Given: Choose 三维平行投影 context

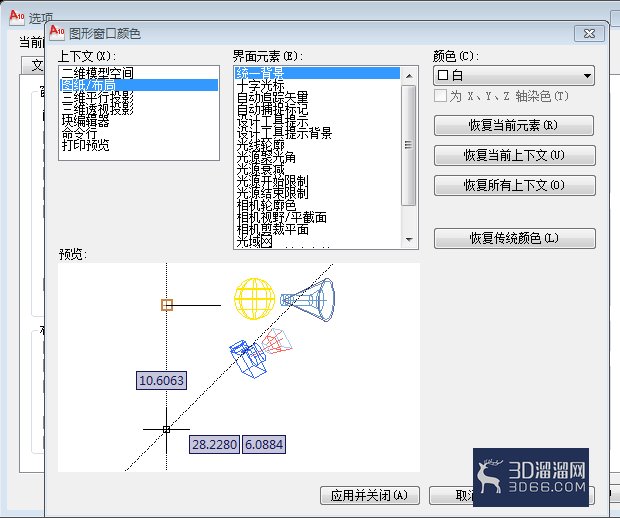Looking at the screenshot, I should (139, 97).
